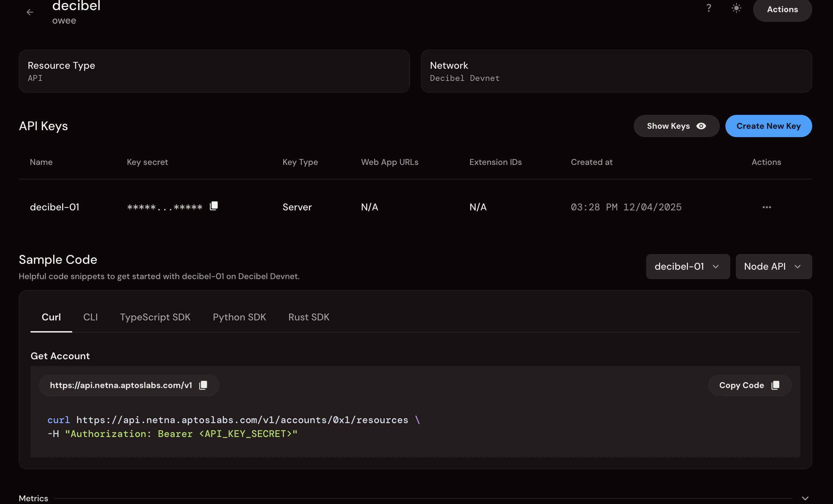This screenshot has height=504, width=833.
Task: Click Create New Key button
Action: pos(768,126)
